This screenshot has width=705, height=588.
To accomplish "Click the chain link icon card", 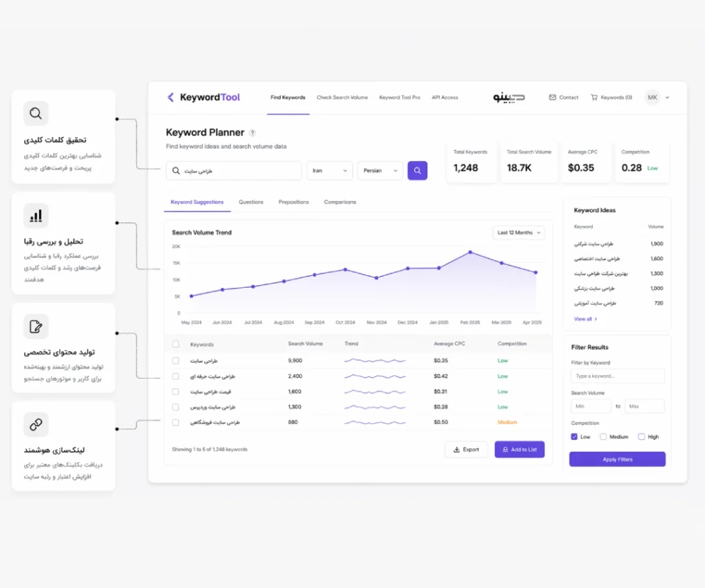I will (x=36, y=424).
